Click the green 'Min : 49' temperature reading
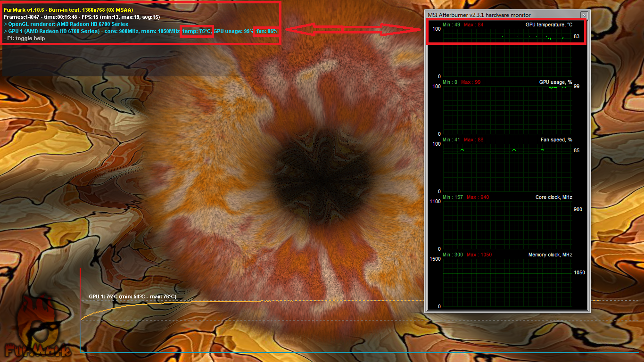 (451, 25)
